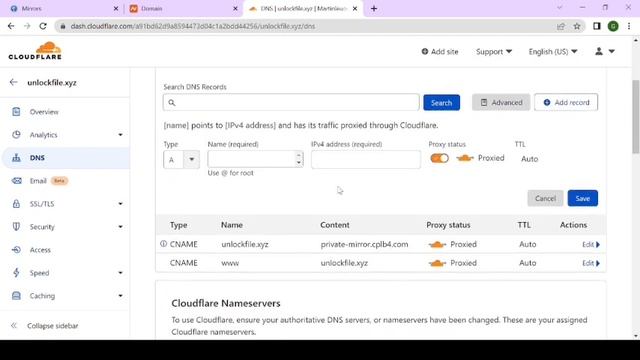Open the Email section in sidebar

[38, 181]
